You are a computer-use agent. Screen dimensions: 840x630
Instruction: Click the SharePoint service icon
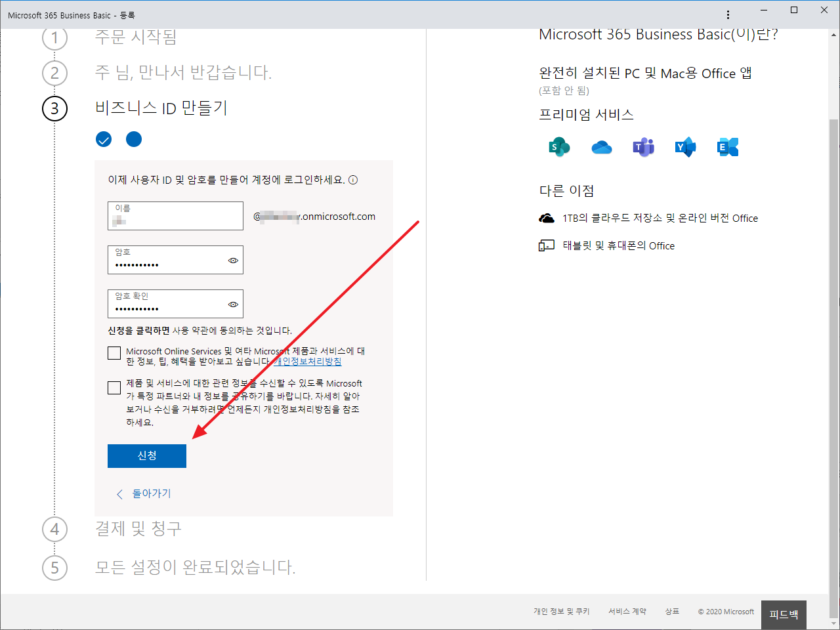click(559, 147)
